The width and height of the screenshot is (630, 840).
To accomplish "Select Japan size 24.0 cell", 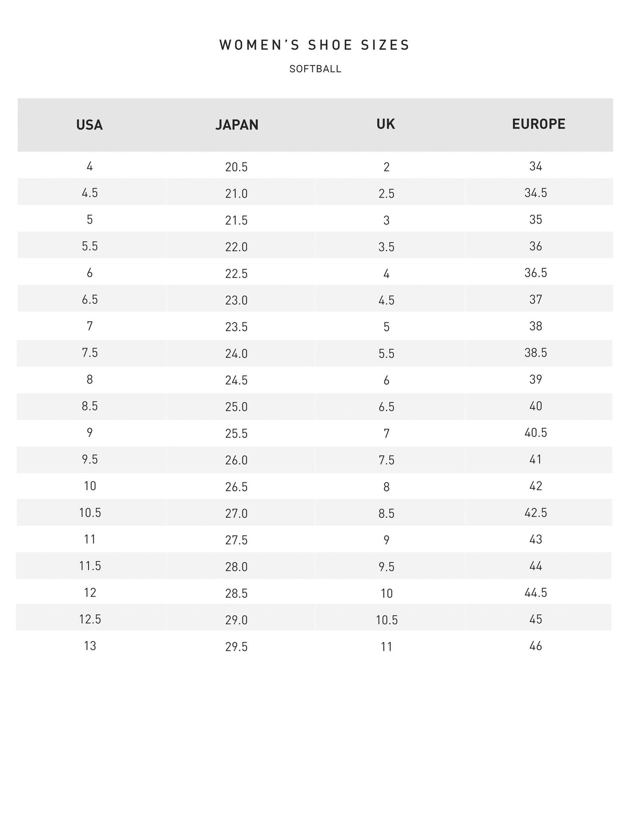I will click(x=237, y=354).
